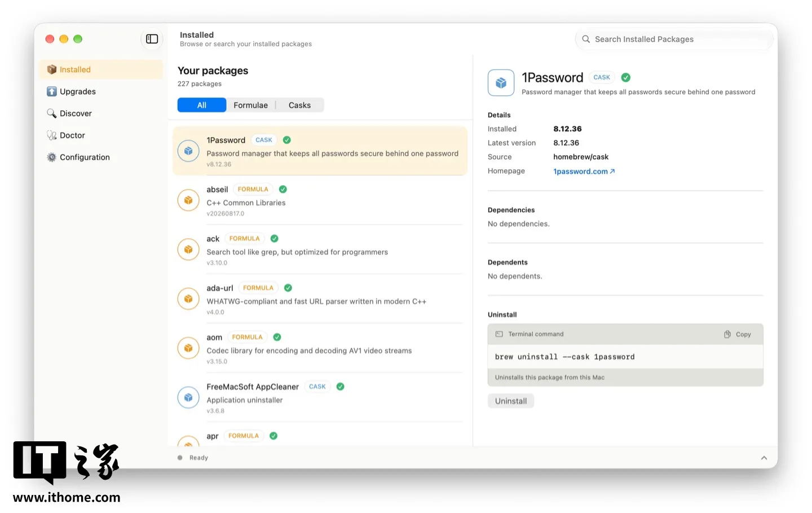The width and height of the screenshot is (812, 513).
Task: Select the FreeMacSoft AppCleaner name
Action: coord(253,387)
